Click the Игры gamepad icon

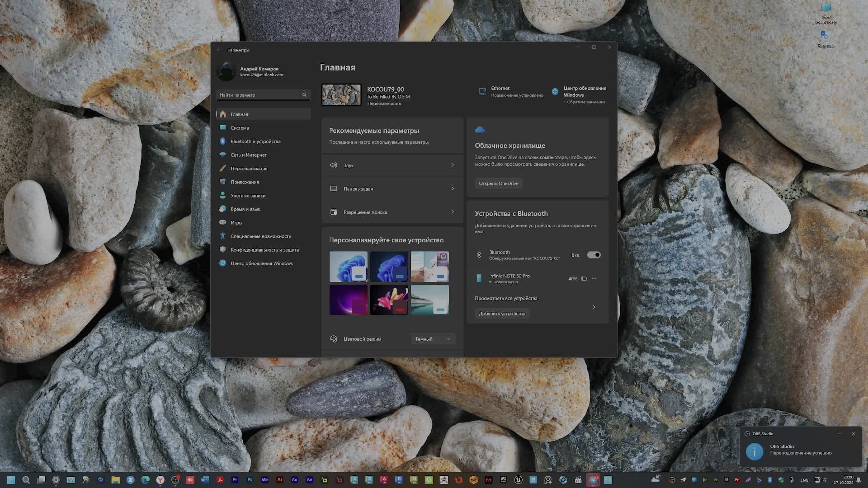pyautogui.click(x=222, y=222)
